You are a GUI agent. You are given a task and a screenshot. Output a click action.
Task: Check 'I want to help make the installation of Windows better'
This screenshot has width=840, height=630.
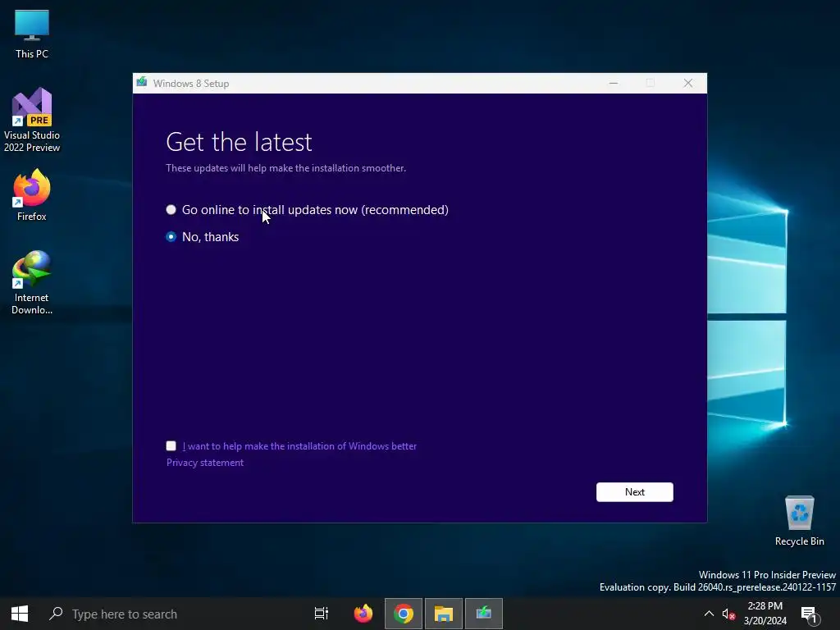[171, 445]
